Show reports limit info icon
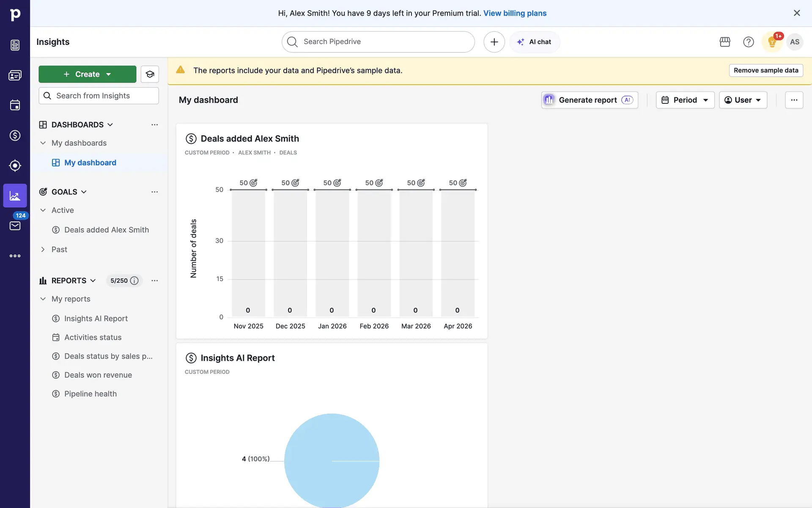The image size is (812, 508). click(134, 281)
